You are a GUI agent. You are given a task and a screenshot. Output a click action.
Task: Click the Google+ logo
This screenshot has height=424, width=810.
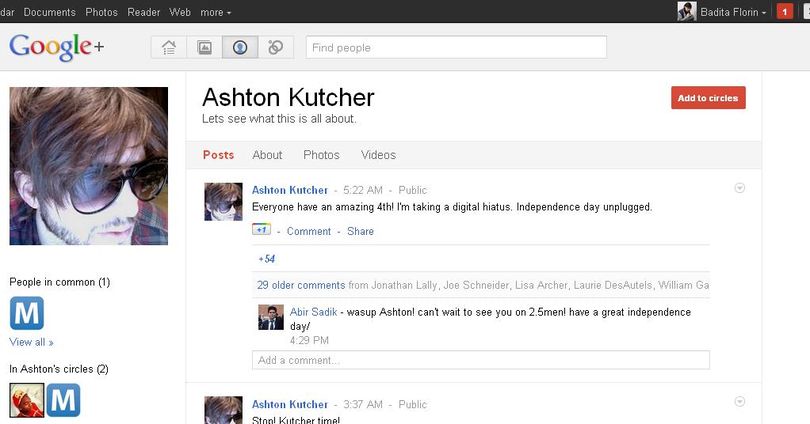[x=57, y=46]
